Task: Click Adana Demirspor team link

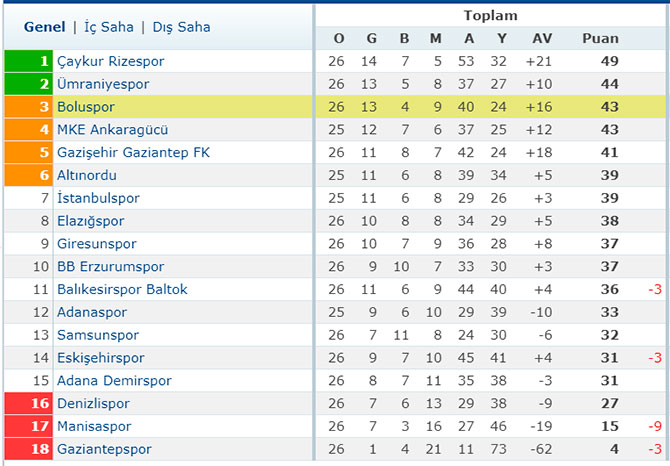Action: 114,381
